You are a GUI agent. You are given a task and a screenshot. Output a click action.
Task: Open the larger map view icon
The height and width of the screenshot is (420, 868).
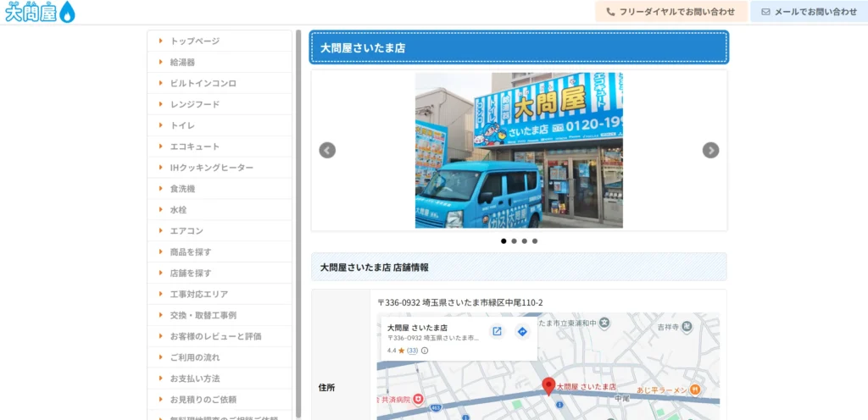[x=498, y=331]
